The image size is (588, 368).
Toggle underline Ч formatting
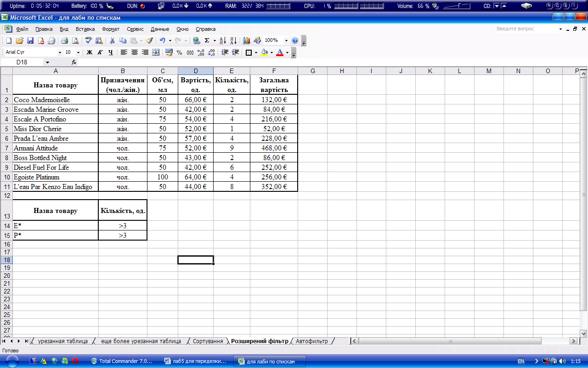pos(111,52)
